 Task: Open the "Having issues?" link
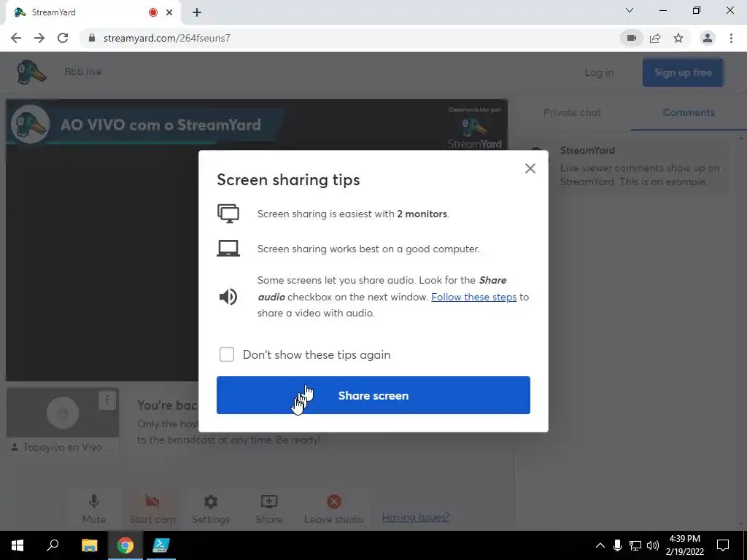[x=415, y=517]
